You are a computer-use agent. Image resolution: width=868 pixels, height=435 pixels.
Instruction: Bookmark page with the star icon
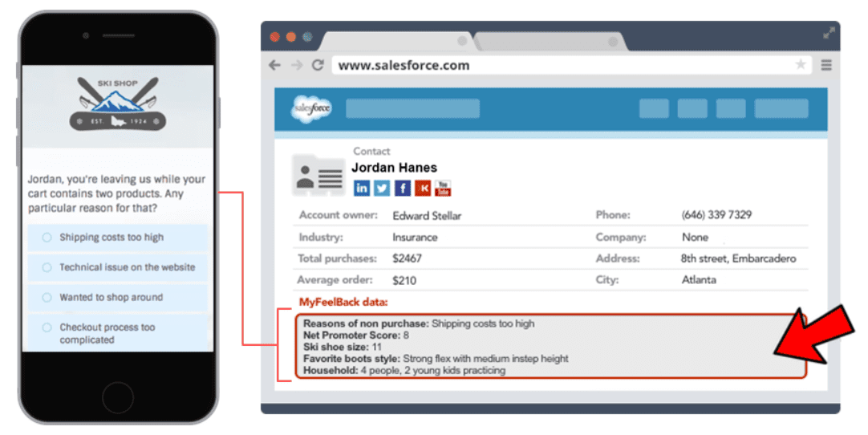click(x=801, y=65)
